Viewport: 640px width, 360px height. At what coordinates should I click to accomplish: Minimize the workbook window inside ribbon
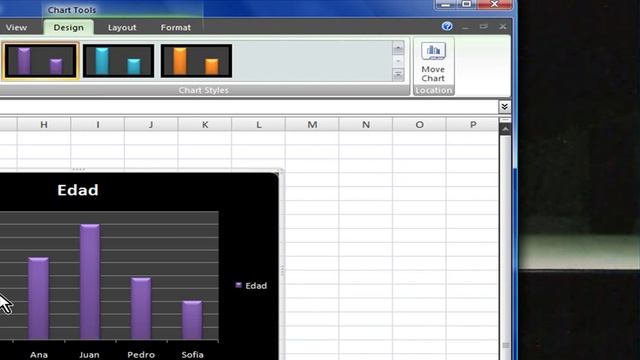[465, 27]
